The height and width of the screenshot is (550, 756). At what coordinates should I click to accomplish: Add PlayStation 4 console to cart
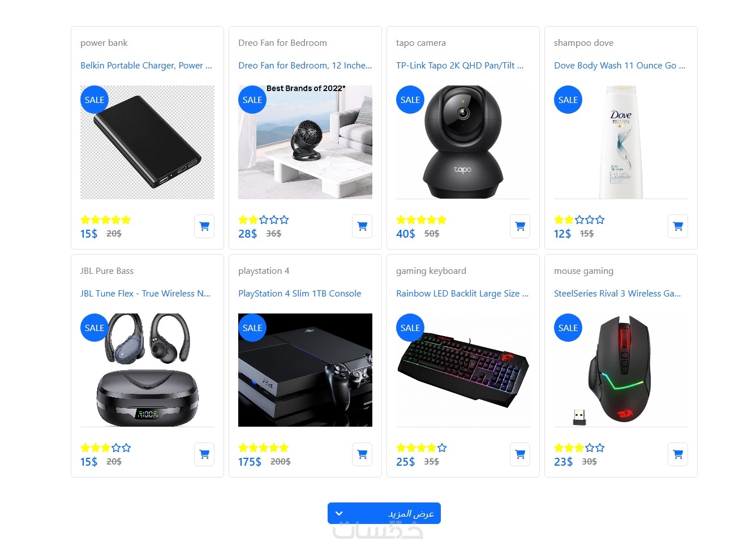tap(362, 454)
